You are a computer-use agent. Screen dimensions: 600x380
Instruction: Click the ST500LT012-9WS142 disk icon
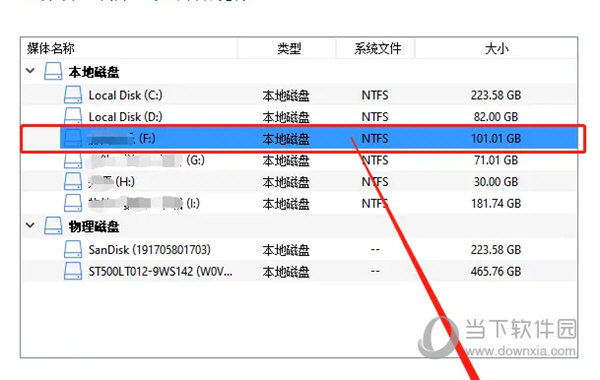73,271
